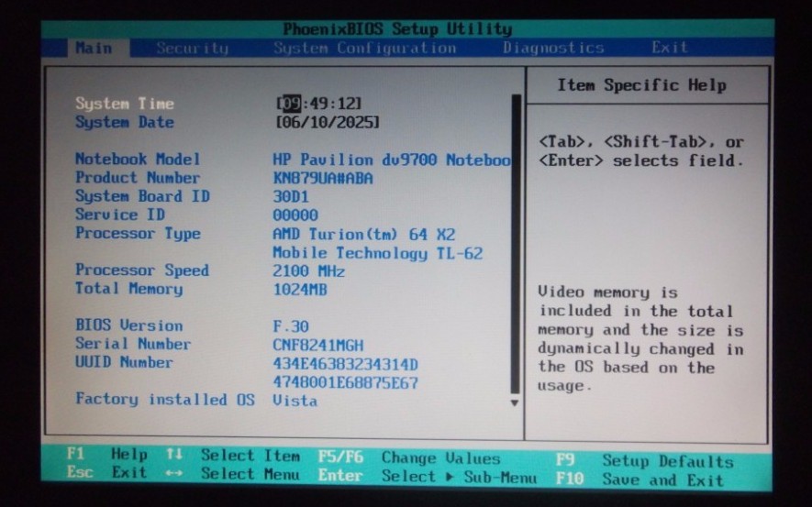The height and width of the screenshot is (507, 812).
Task: Click AMD Turion(tm) 64 X2 text
Action: 364,235
